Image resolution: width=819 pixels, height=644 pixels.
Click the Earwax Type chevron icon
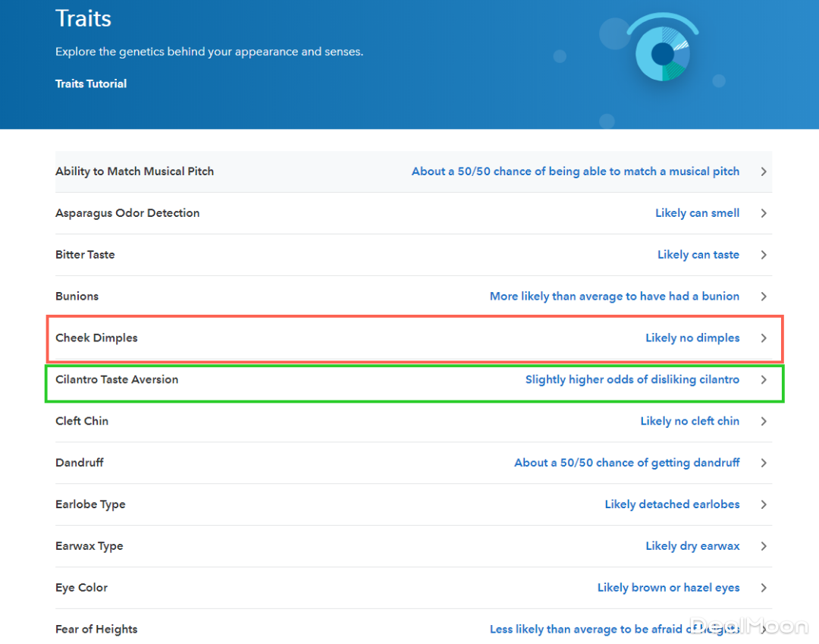click(764, 546)
